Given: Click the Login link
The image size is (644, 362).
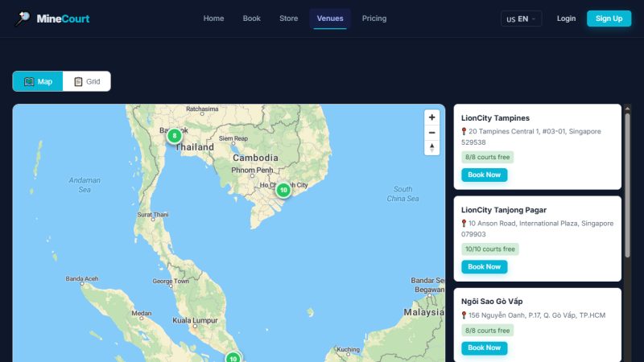Looking at the screenshot, I should coord(566,19).
